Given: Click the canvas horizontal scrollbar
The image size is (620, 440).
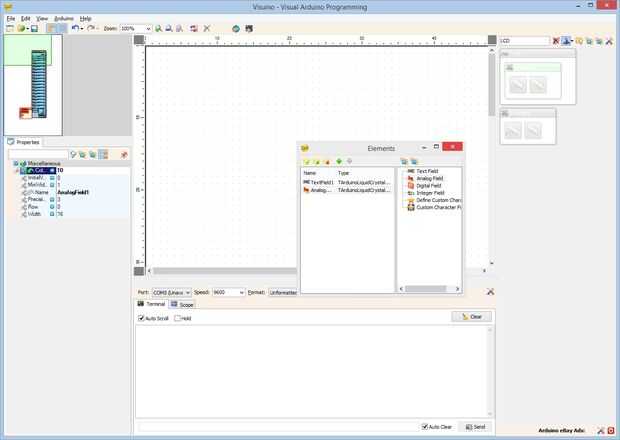Looking at the screenshot, I should 223,271.
